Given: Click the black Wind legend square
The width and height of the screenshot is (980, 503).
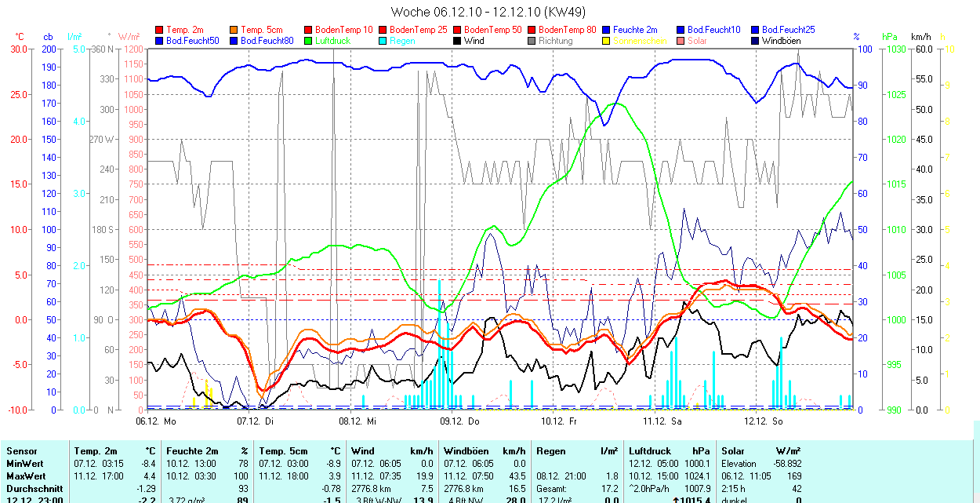Looking at the screenshot, I should click(456, 40).
